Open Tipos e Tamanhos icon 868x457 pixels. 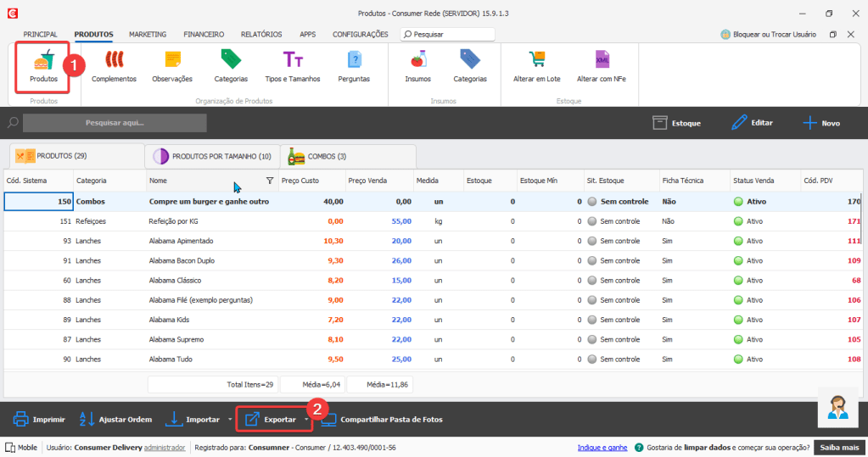(x=293, y=61)
